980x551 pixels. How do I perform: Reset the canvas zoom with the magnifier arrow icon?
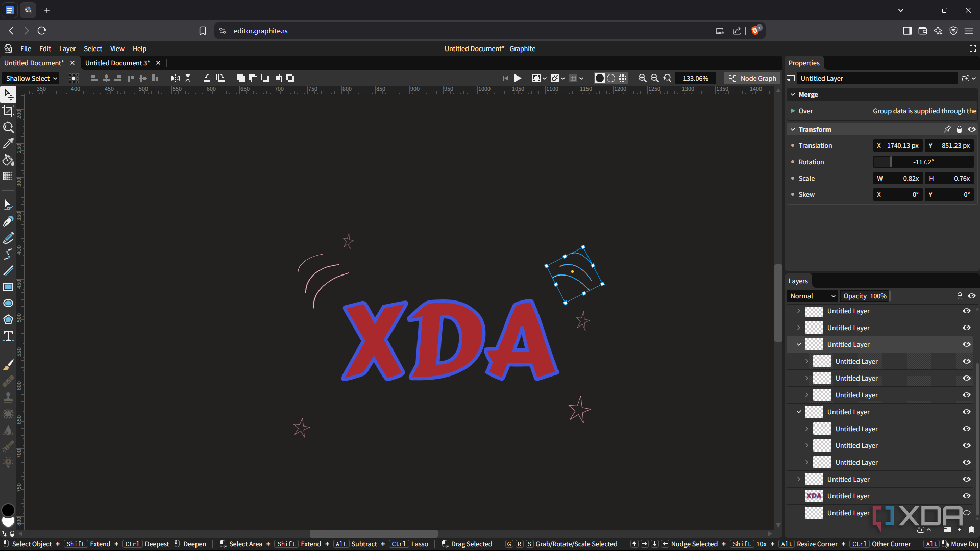667,78
